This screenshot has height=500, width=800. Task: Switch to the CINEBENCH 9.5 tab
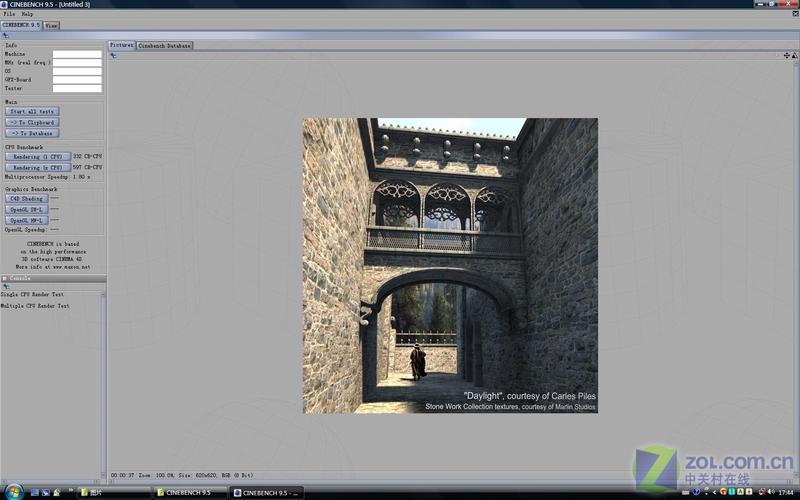coord(21,24)
